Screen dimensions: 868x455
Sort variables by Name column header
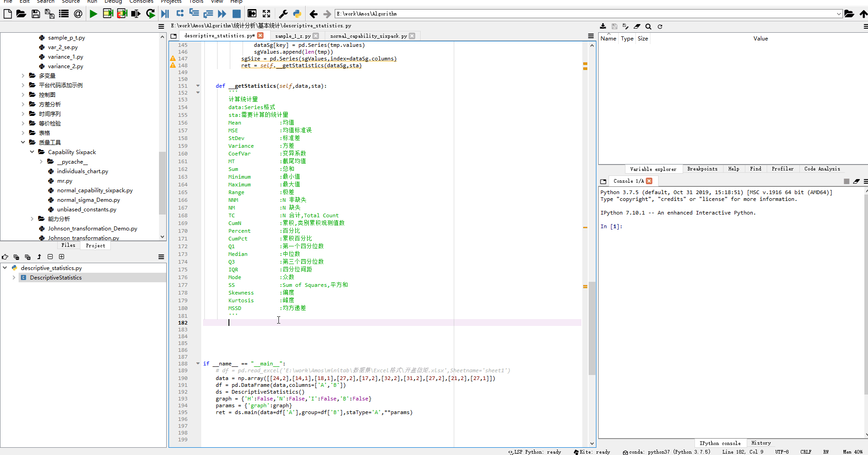coord(608,39)
